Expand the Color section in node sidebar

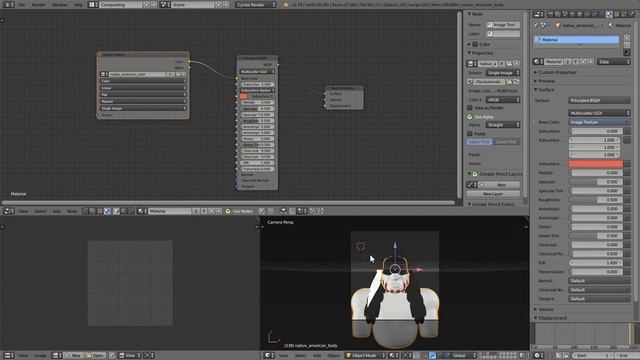[469, 44]
